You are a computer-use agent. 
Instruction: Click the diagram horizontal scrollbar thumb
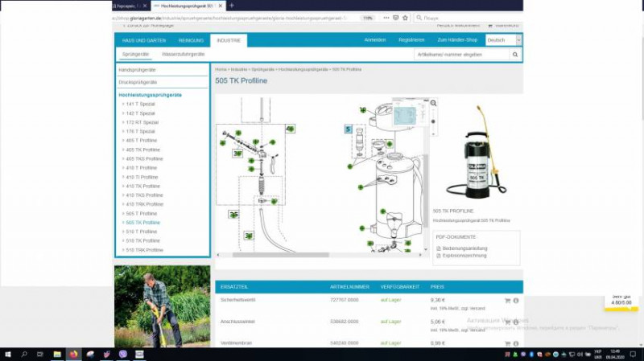[280, 255]
